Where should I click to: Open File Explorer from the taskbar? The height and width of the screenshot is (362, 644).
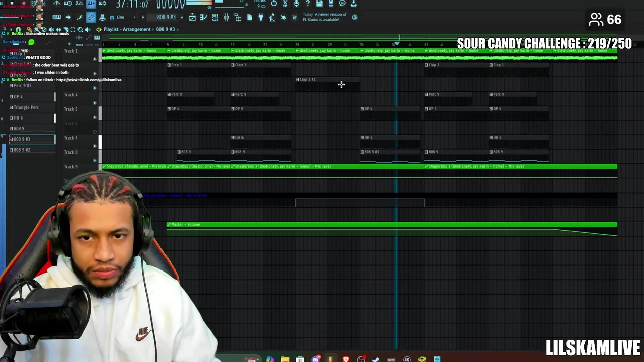(x=285, y=358)
